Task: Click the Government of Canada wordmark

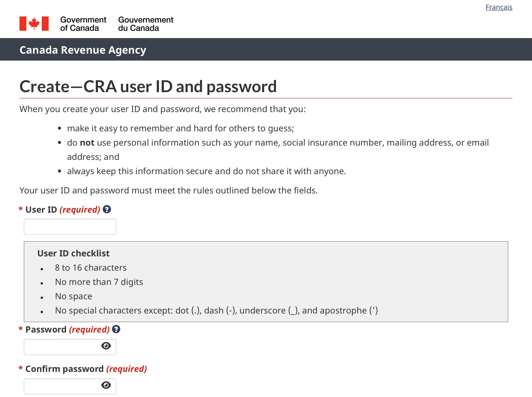Action: pos(83,24)
